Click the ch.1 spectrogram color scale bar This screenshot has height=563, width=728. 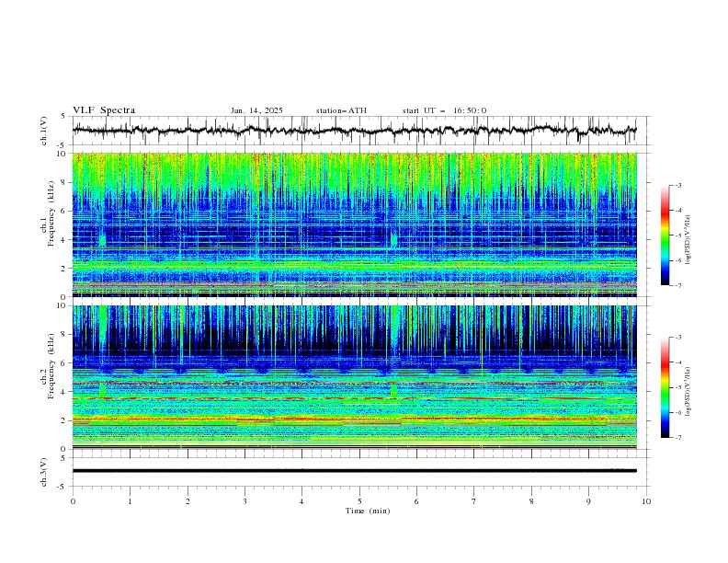click(665, 236)
